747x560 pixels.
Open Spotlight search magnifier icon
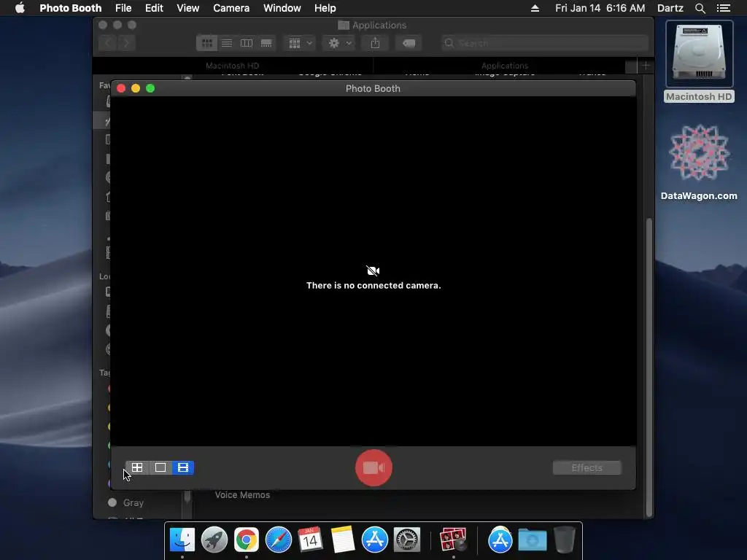(700, 8)
